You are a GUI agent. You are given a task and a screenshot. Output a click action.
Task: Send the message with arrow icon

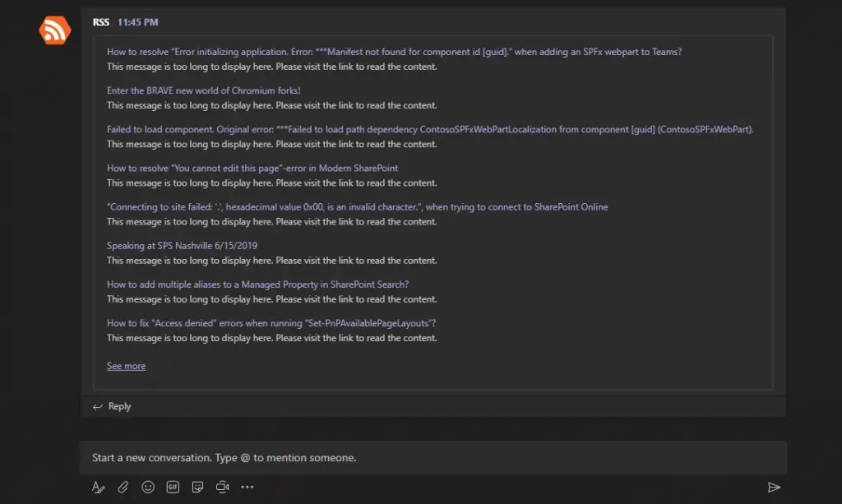pos(773,487)
